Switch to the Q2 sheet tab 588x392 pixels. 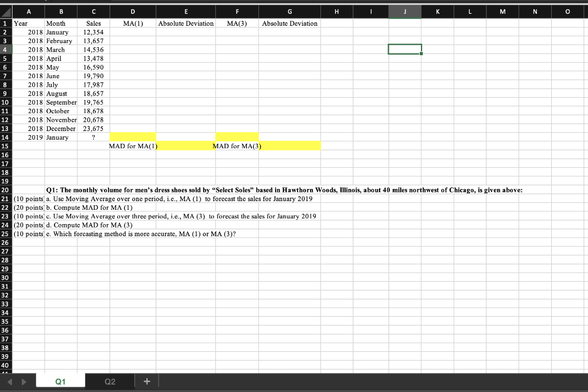point(110,382)
